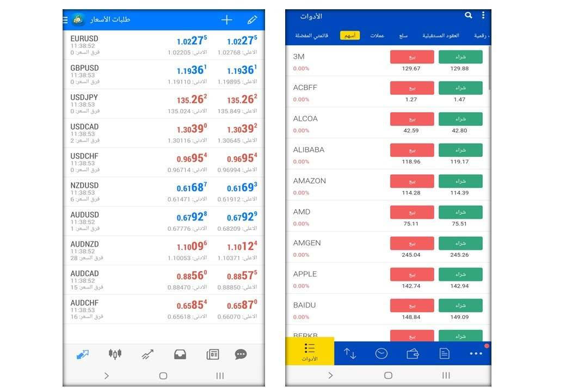Viewport: 566px width, 392px height.
Task: Open the more ellipsis icon in bottom bar
Action: click(476, 353)
